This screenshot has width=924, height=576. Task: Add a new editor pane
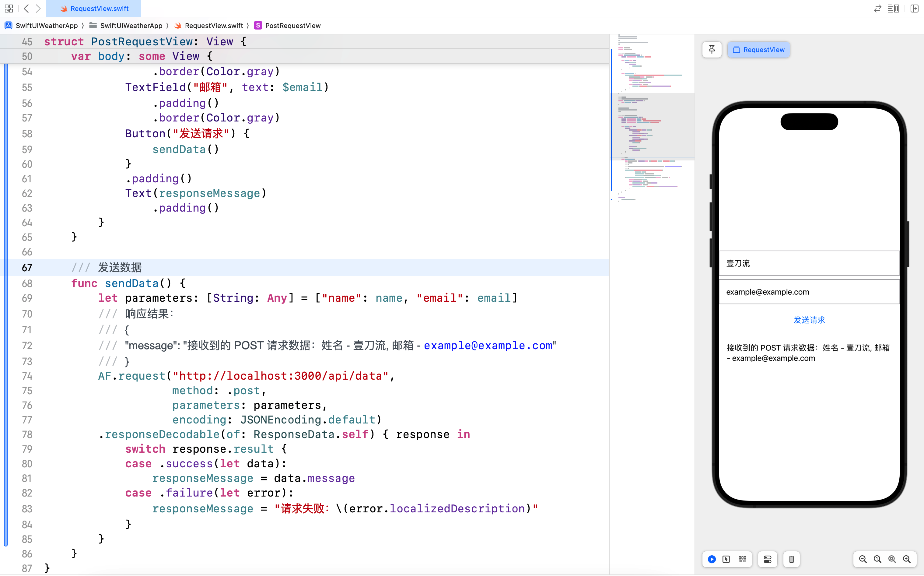915,9
